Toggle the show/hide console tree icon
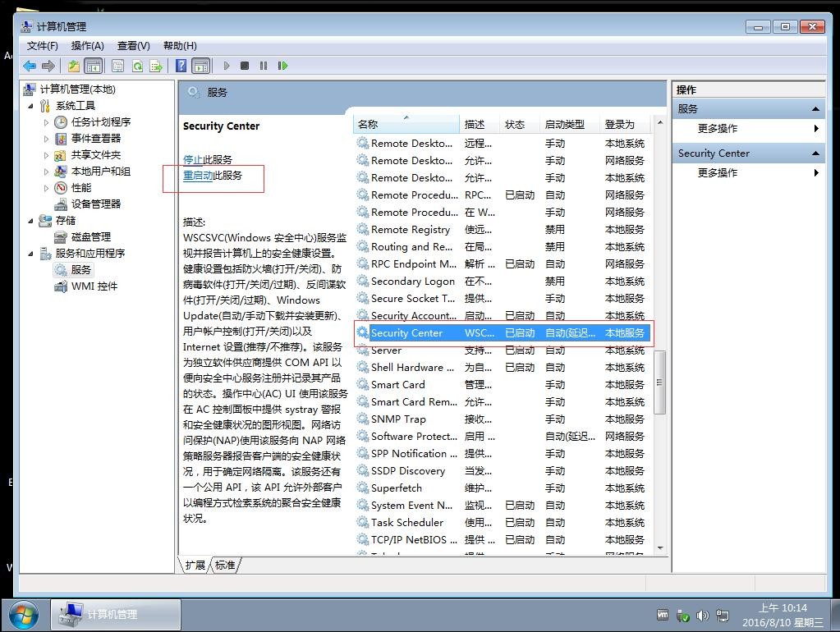This screenshot has width=840, height=632. point(94,66)
